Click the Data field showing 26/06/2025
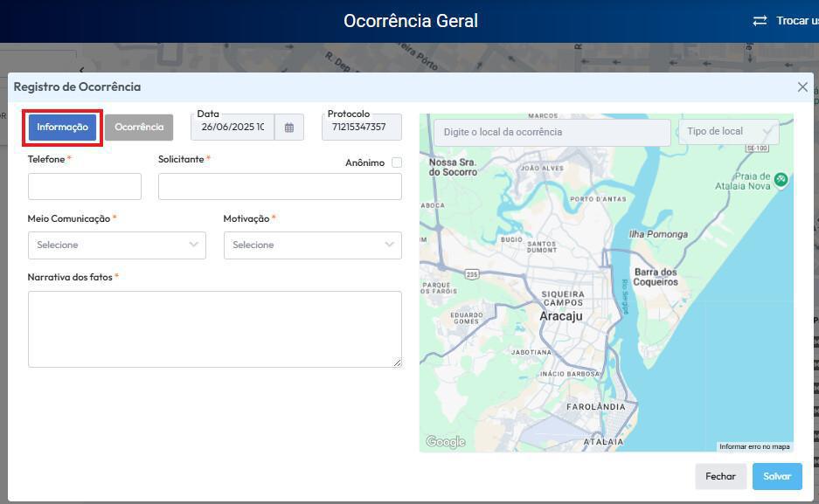Screen dimensions: 819x504 click(x=233, y=128)
